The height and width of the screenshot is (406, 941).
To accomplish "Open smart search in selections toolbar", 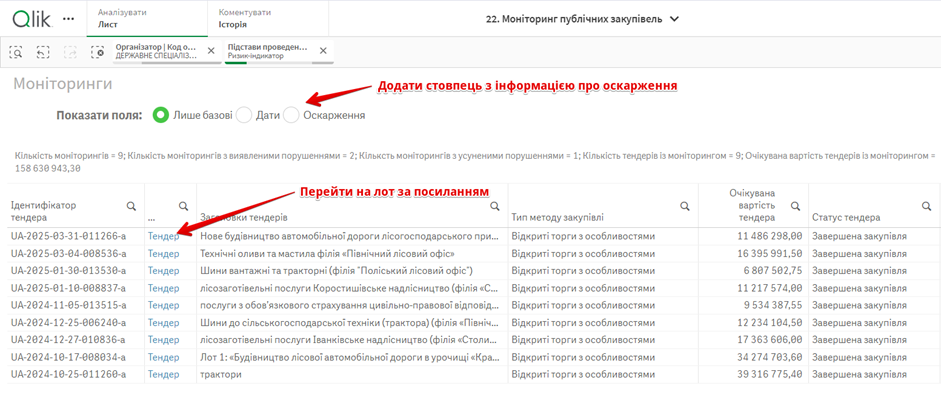I will (17, 51).
